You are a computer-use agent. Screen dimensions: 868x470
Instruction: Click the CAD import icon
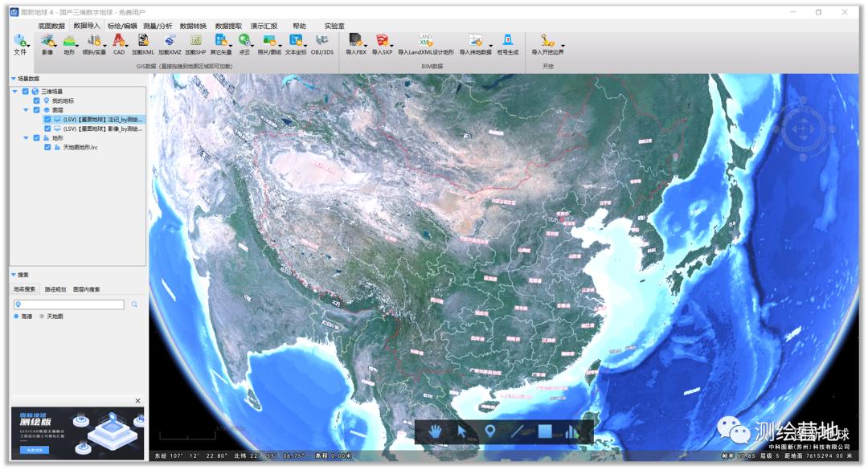coord(119,43)
